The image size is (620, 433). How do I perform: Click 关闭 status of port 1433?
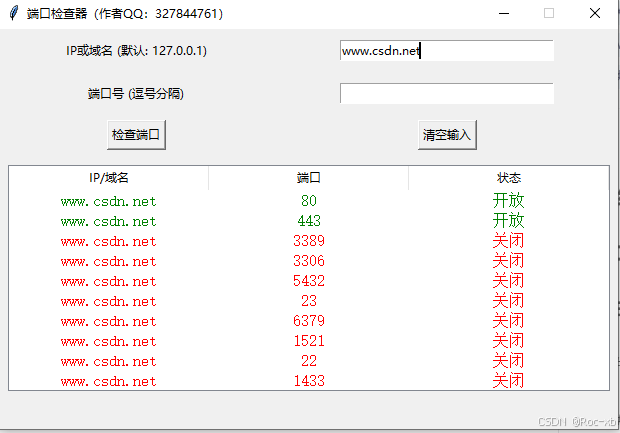[x=508, y=381]
